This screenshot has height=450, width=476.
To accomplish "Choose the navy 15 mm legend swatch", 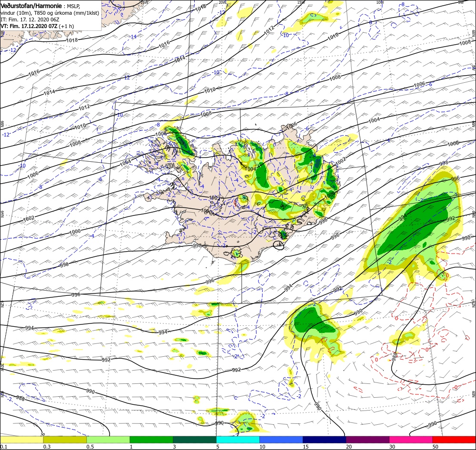I will (324, 440).
